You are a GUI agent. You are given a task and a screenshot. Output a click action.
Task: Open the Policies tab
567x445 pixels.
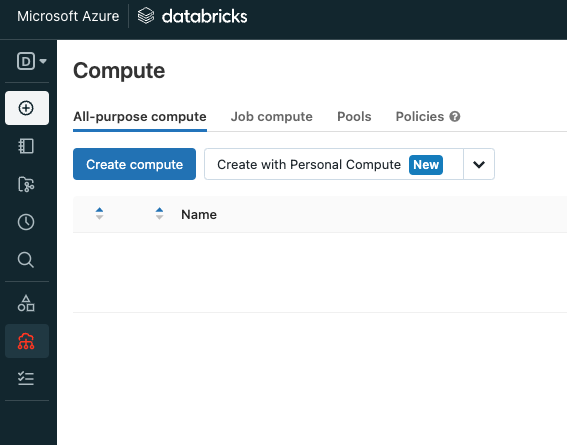coord(419,117)
